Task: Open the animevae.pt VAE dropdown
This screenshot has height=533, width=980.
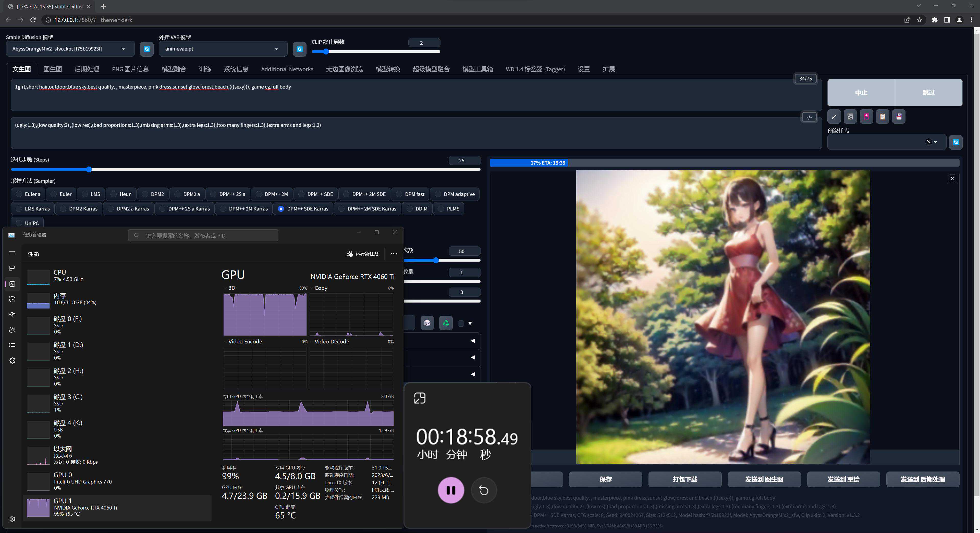Action: point(223,49)
